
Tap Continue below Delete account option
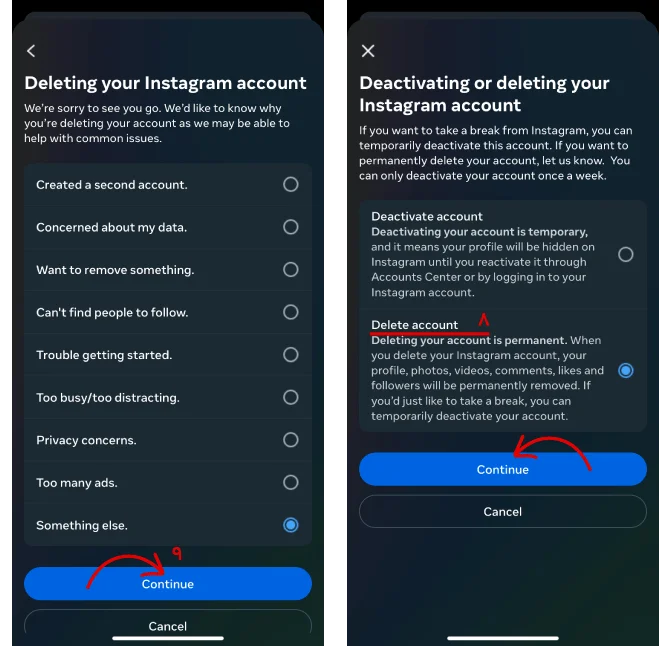(503, 469)
